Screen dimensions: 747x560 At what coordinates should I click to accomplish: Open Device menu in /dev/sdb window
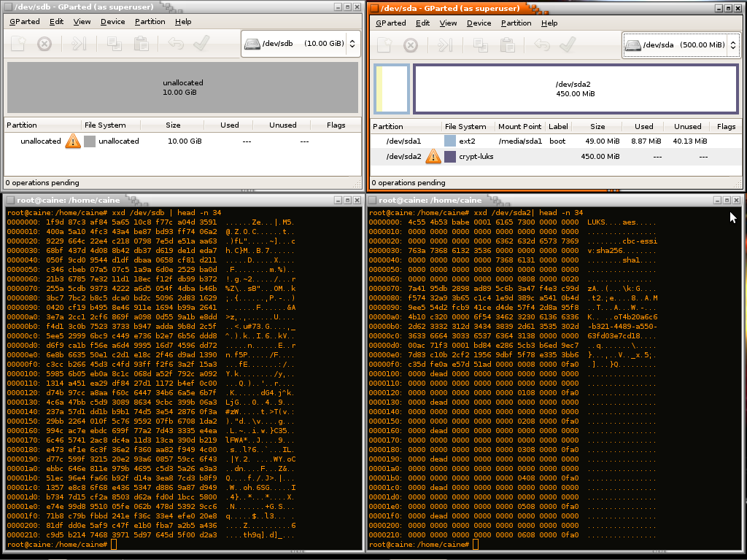113,21
